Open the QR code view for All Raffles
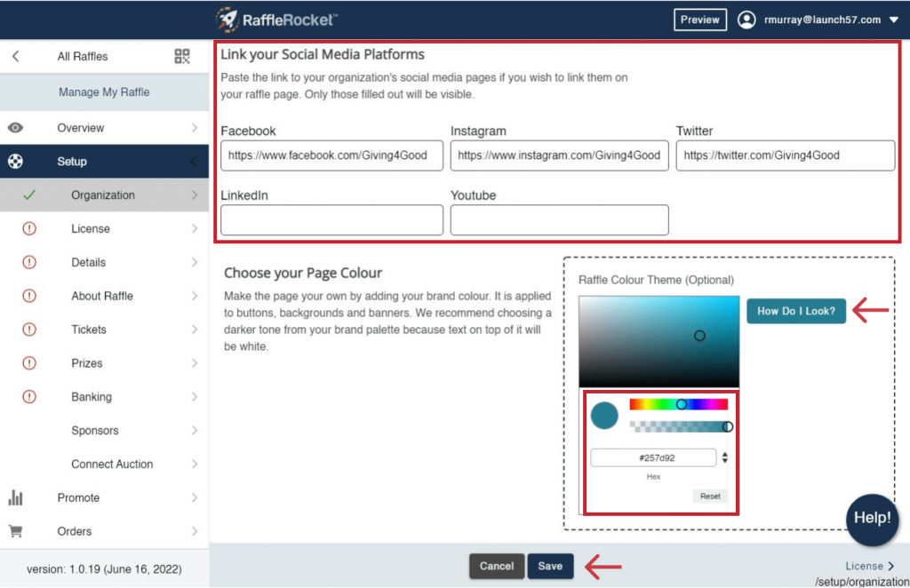This screenshot has width=910, height=588. (182, 56)
